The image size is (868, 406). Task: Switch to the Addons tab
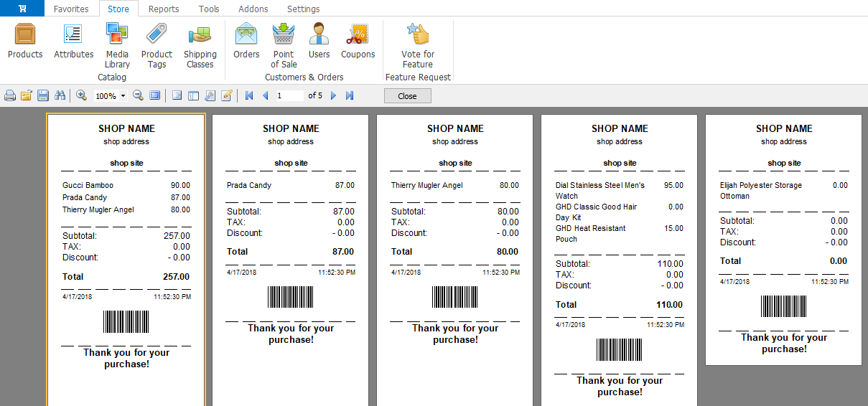[253, 9]
